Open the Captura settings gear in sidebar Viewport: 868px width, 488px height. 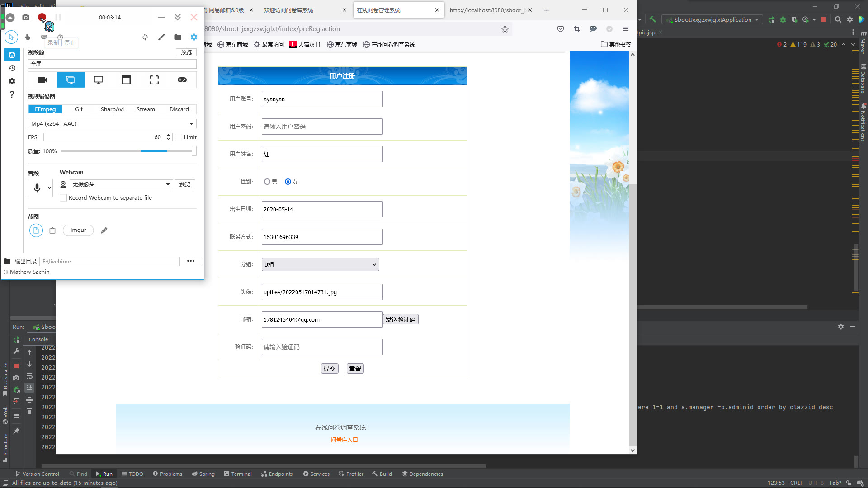[x=12, y=81]
